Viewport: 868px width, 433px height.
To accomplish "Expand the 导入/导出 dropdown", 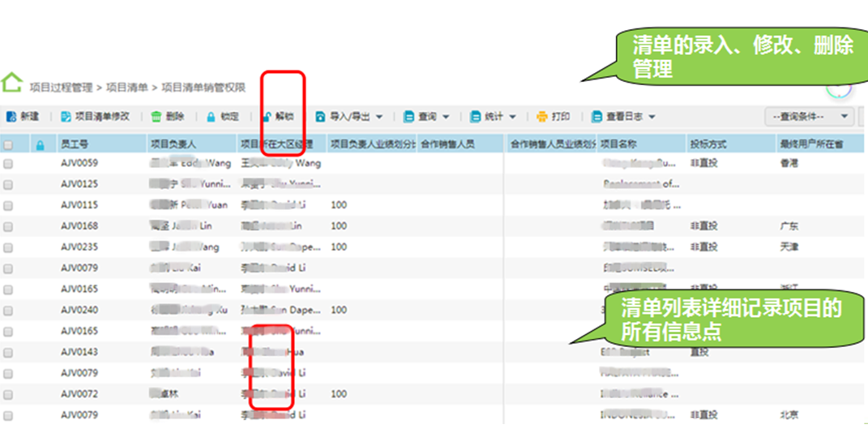I will (378, 117).
